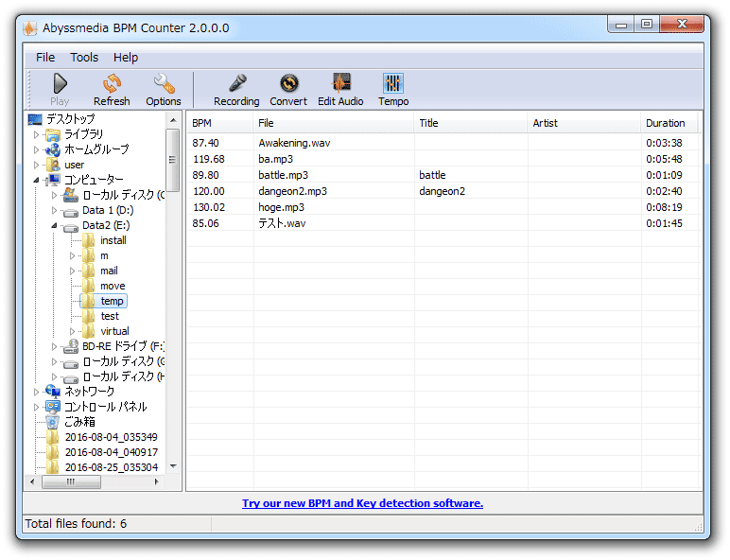Sort list by File column header

tap(334, 123)
